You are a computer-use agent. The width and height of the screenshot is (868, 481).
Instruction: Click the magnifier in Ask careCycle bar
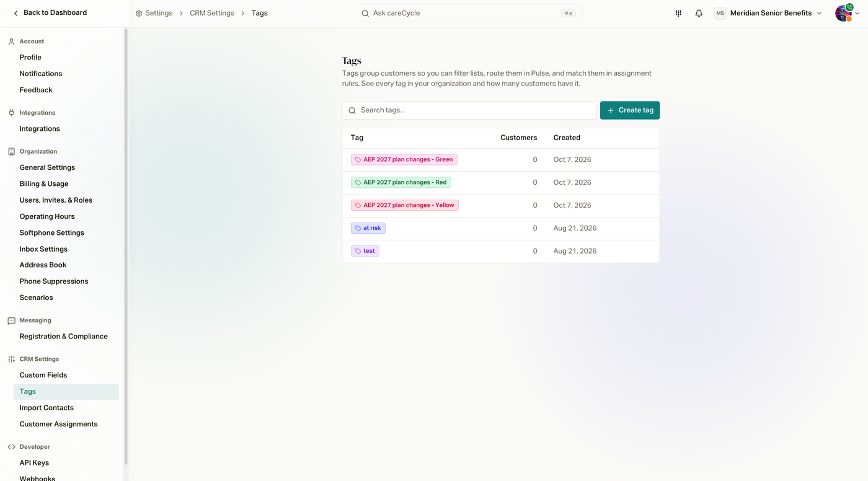(x=365, y=13)
